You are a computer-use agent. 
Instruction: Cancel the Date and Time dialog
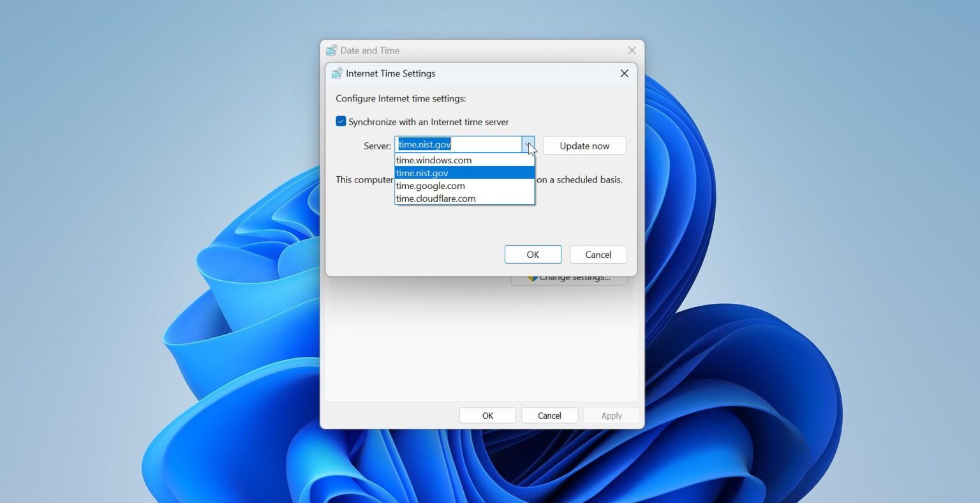[x=549, y=415]
